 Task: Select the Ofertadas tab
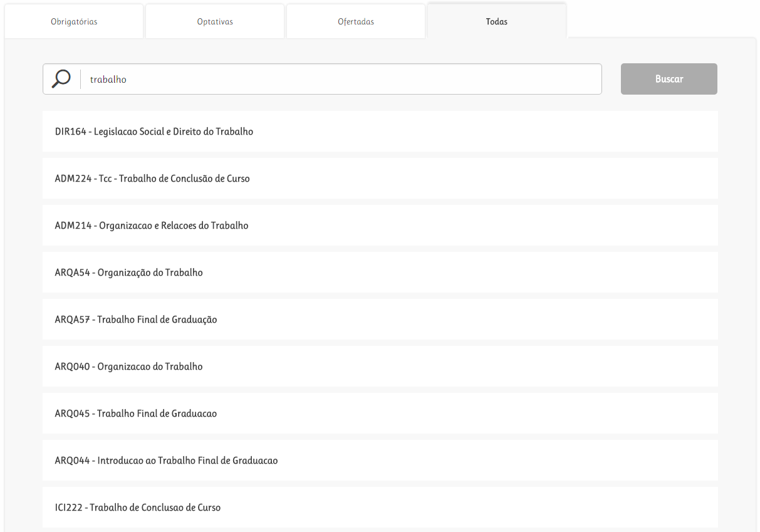pyautogui.click(x=356, y=21)
